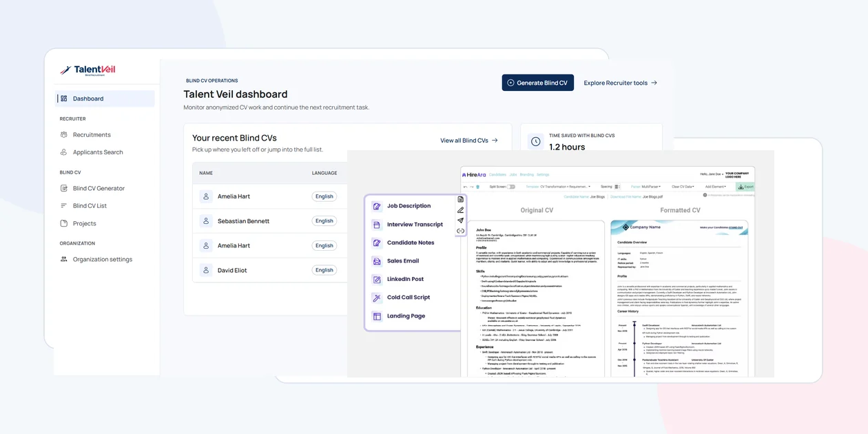Click the Blind CV Generator icon
868x434 pixels.
[x=64, y=188]
